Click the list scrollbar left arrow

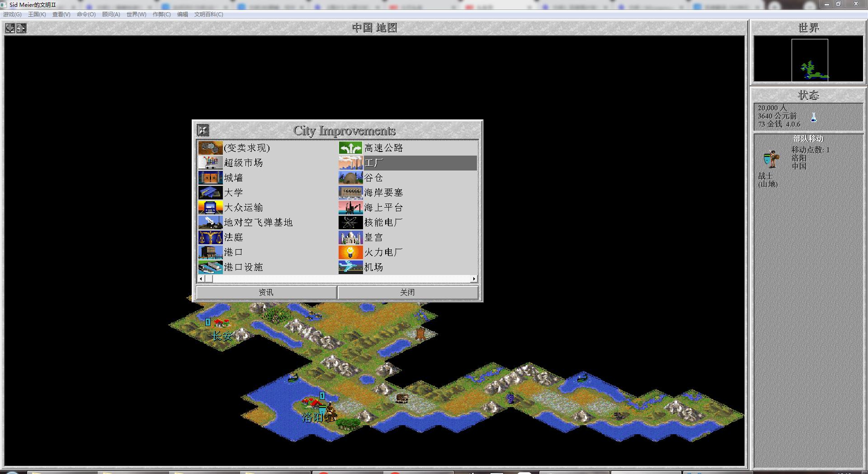tap(201, 279)
